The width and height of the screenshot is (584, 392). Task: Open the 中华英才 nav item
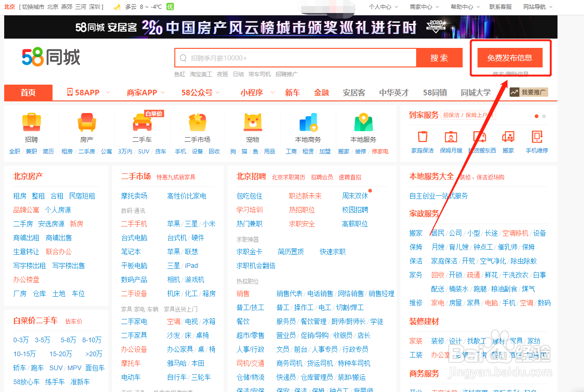[x=394, y=93]
